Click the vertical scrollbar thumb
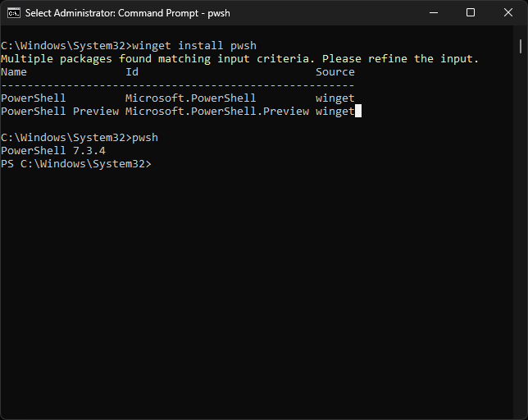The height and width of the screenshot is (420, 528). coord(521,46)
